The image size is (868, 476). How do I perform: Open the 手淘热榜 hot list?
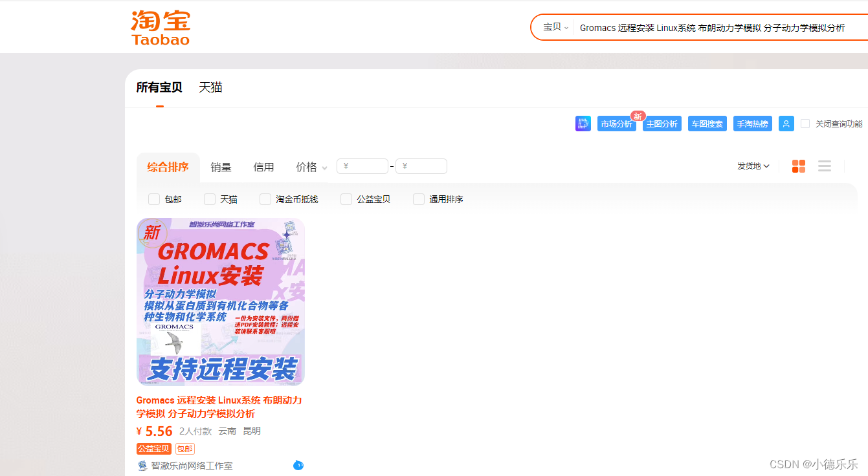point(752,124)
